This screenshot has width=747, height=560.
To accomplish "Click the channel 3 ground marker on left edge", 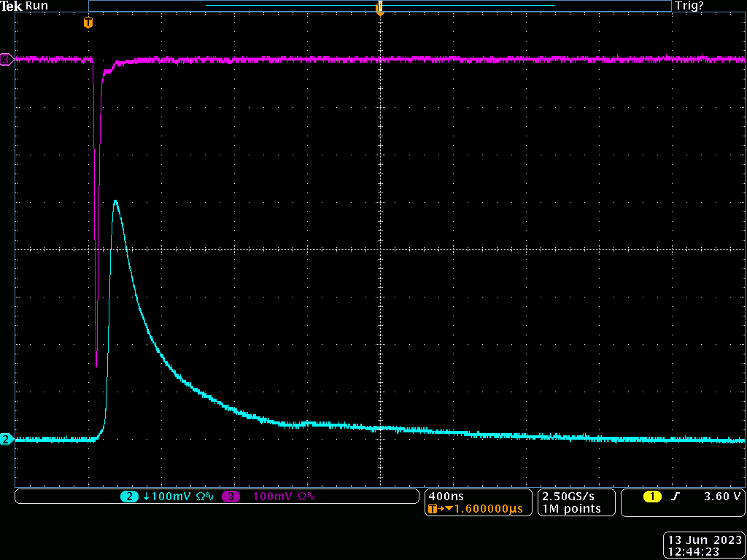I will tap(7, 59).
